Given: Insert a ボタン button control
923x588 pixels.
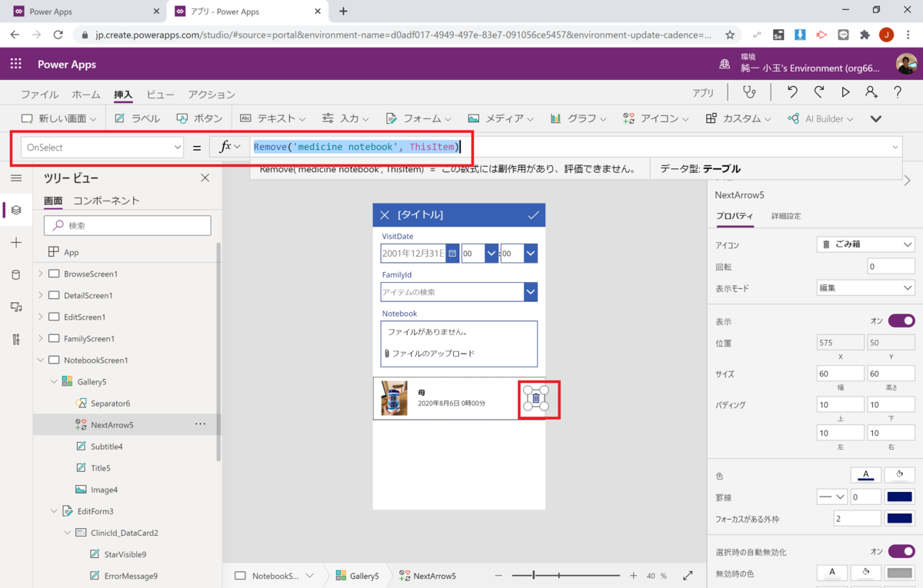Looking at the screenshot, I should point(199,119).
